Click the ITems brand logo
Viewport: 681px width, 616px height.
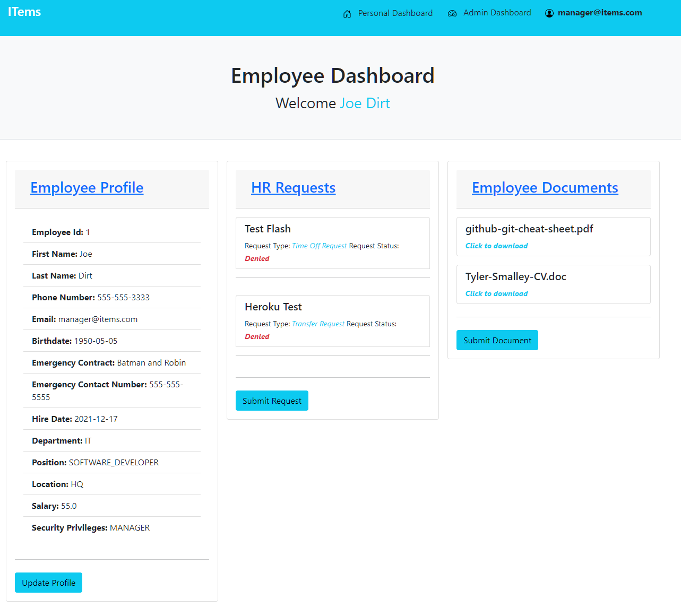pos(24,12)
